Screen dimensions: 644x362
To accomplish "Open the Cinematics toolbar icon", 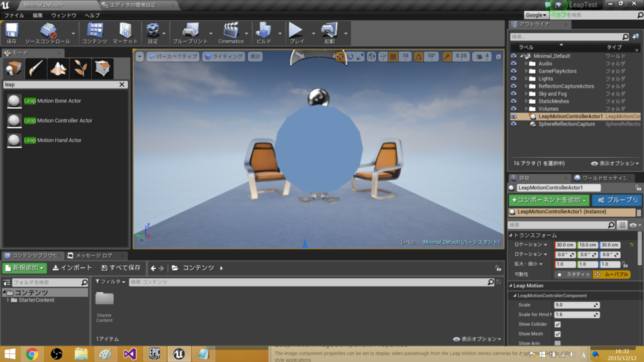I will coord(231,33).
